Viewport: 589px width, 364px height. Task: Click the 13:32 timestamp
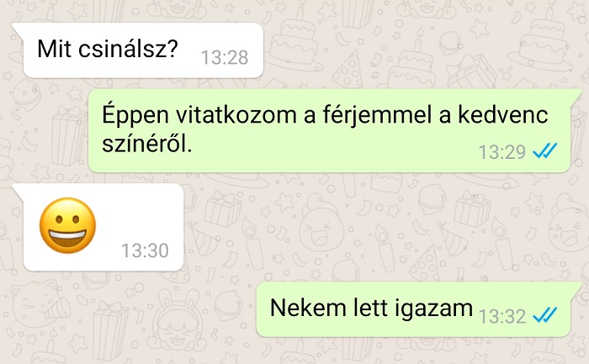pyautogui.click(x=502, y=316)
